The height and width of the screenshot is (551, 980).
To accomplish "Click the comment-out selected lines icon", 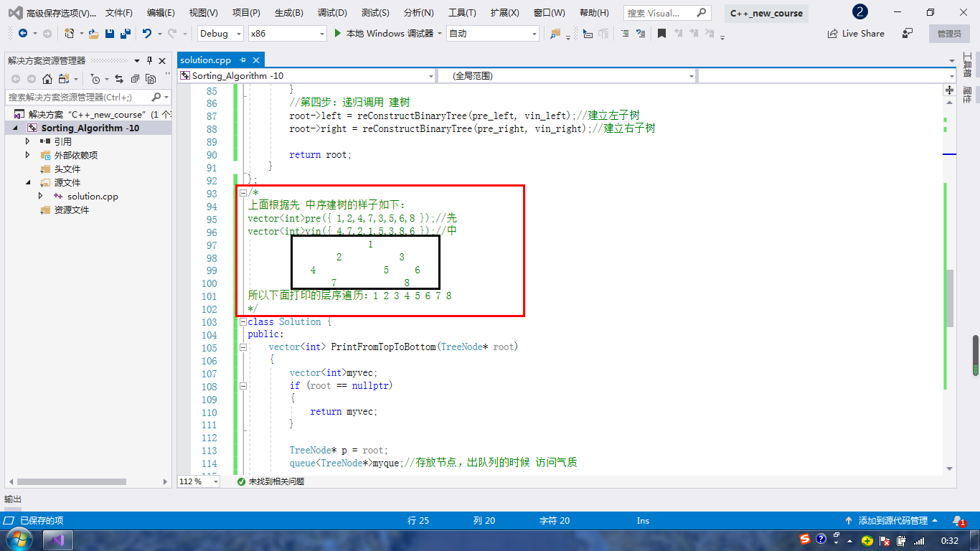I will tap(625, 33).
